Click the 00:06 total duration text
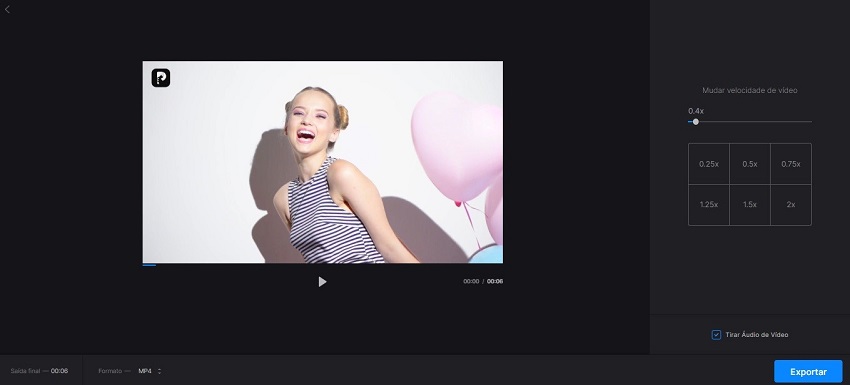Screen dimensions: 850x385 (494, 281)
